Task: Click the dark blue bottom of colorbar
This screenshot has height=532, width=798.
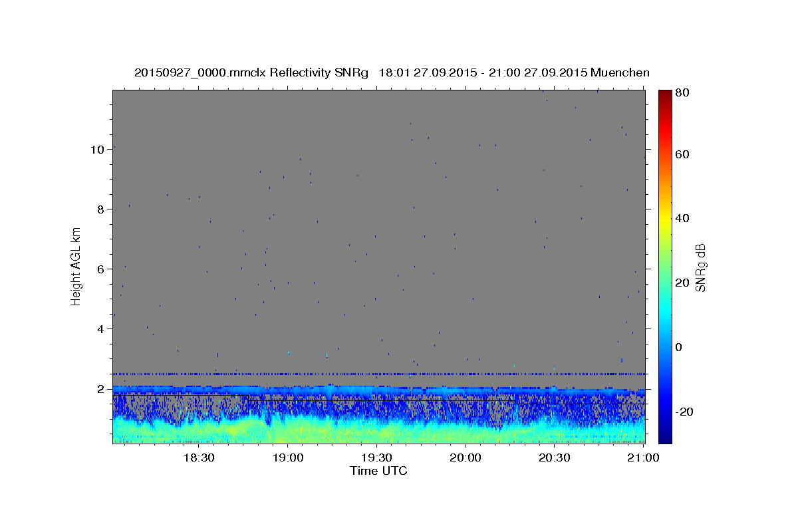Action: (x=665, y=436)
